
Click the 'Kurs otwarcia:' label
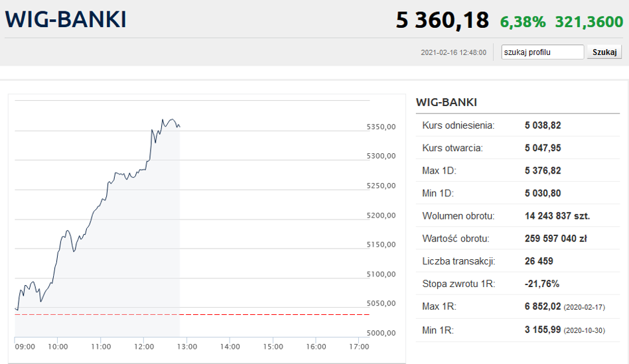click(452, 148)
